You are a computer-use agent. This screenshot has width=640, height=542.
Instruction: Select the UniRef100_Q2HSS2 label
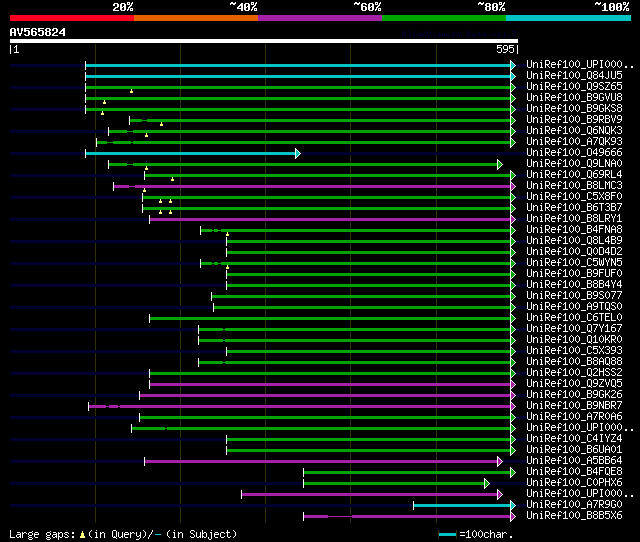click(x=574, y=373)
